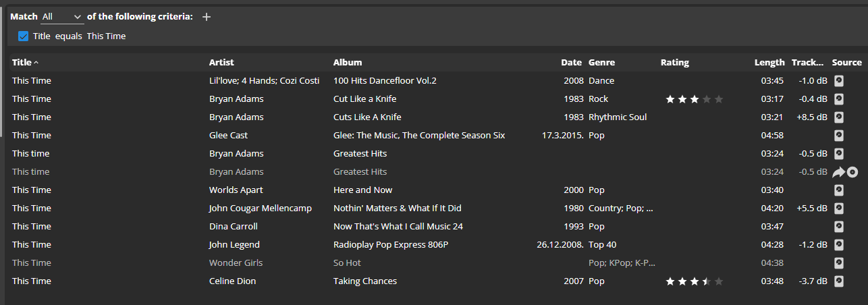Image resolution: width=868 pixels, height=305 pixels.
Task: Click shortcut arrow icon on greyed Bryan Adams row
Action: coord(838,172)
